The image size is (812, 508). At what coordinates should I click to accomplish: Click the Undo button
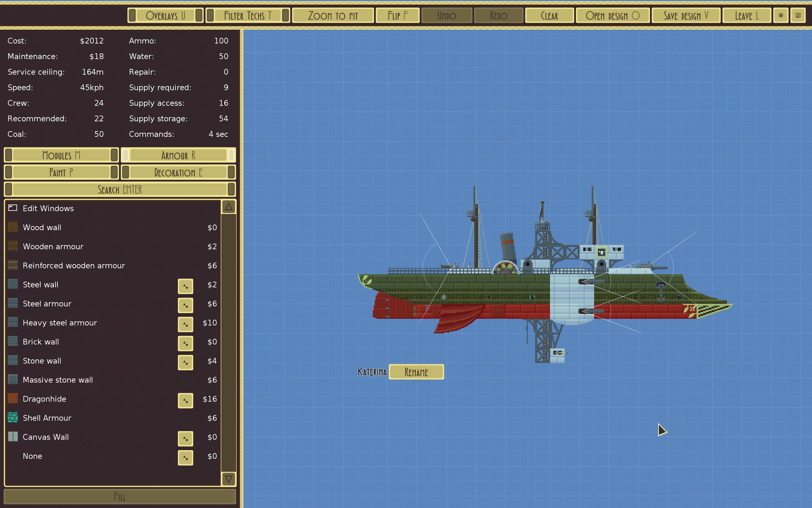447,16
